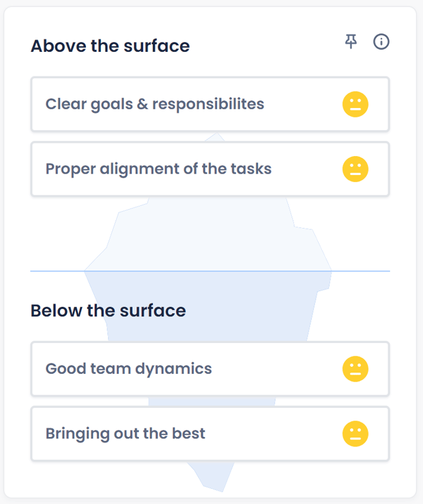This screenshot has height=504, width=423.
Task: Select the Bringing out the best card
Action: pos(210,434)
